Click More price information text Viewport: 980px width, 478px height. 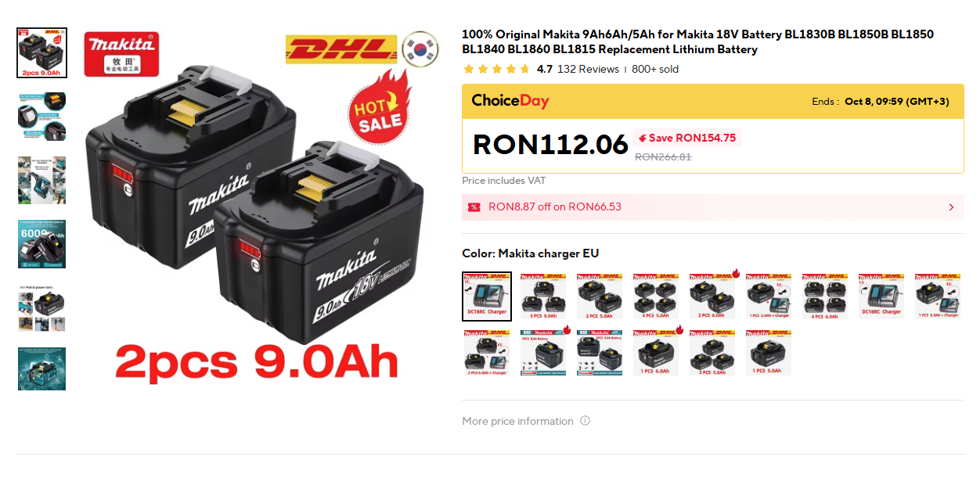(517, 421)
